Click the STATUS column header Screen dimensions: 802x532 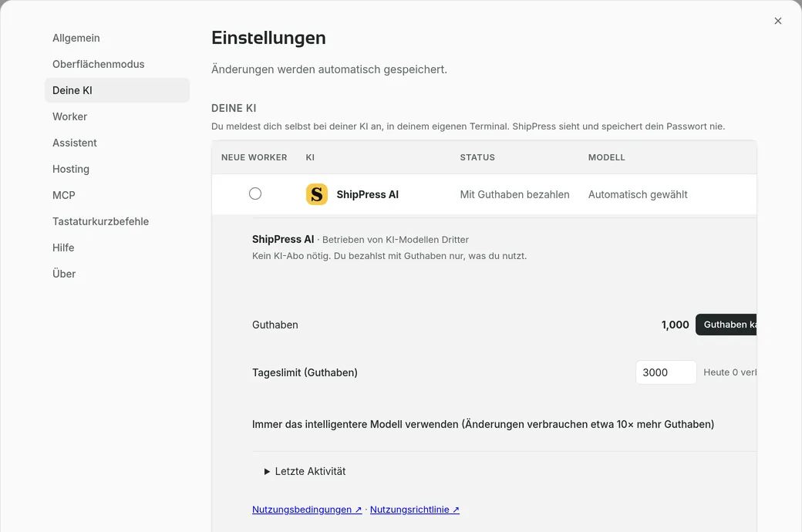[477, 157]
